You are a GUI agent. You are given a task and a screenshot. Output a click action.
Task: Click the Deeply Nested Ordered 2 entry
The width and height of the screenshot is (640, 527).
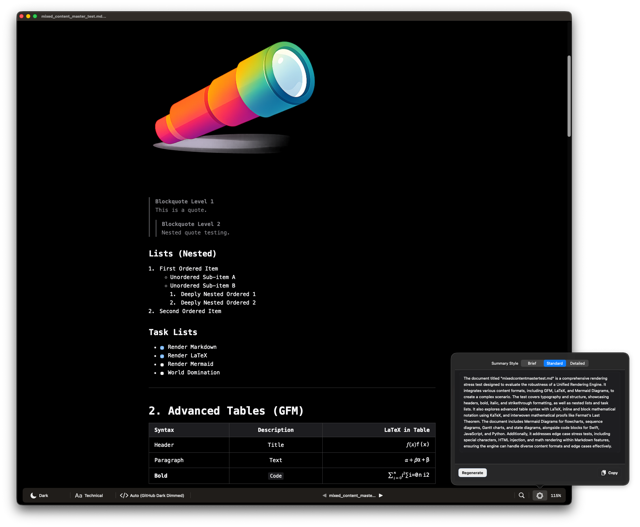tap(218, 303)
